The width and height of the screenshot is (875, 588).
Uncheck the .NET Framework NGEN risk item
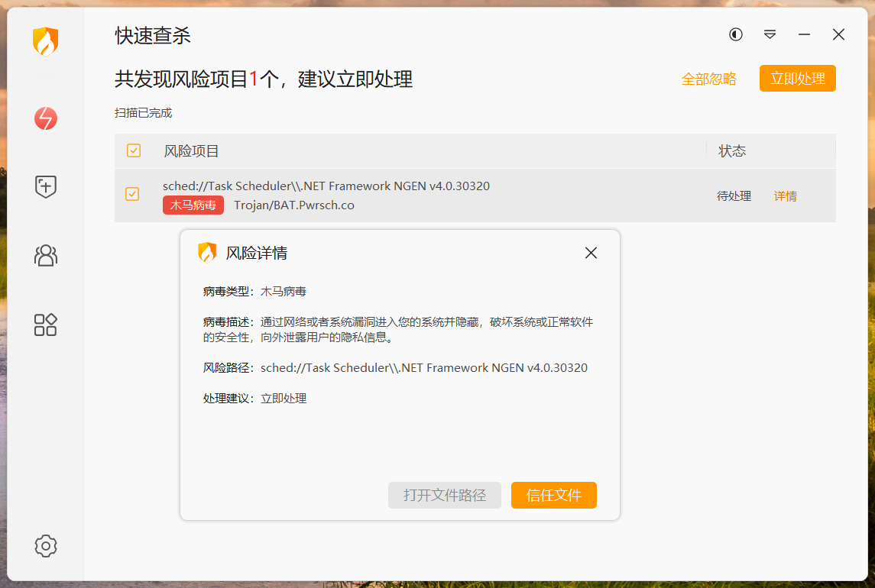pos(132,195)
